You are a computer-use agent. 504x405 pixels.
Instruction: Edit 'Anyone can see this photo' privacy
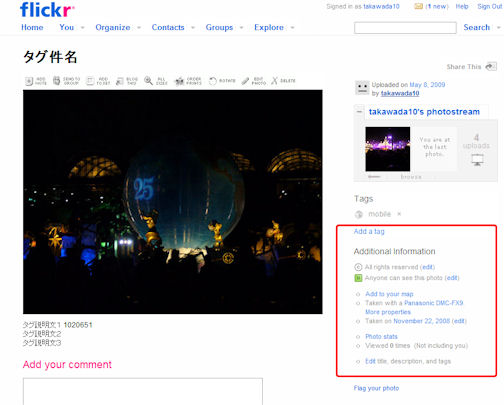coord(452,278)
